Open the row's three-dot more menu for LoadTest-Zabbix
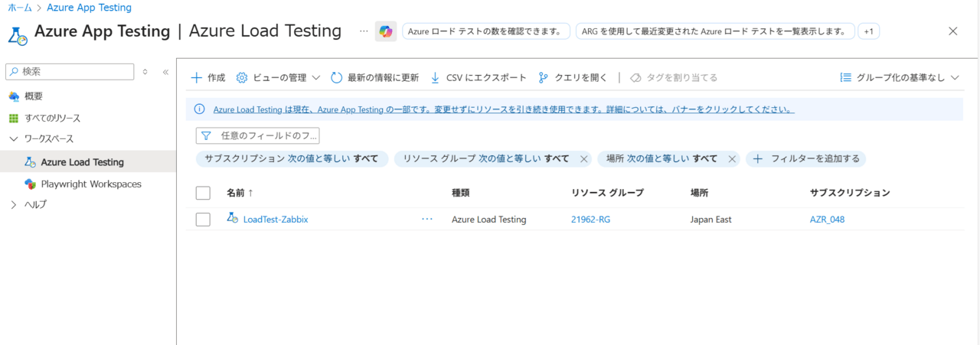 [x=427, y=220]
